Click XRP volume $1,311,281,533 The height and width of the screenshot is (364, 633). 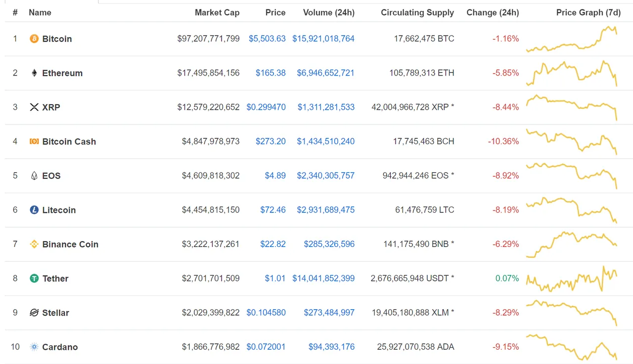point(326,107)
